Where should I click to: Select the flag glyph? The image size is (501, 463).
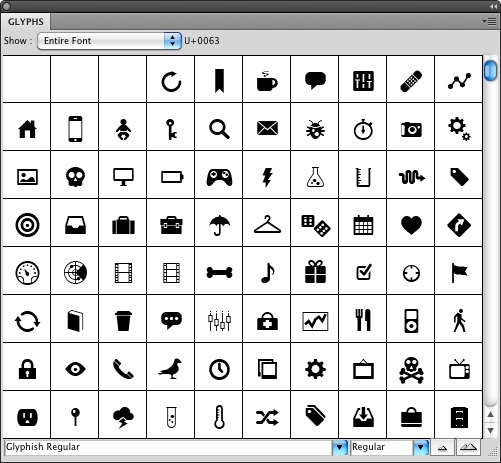(x=459, y=272)
